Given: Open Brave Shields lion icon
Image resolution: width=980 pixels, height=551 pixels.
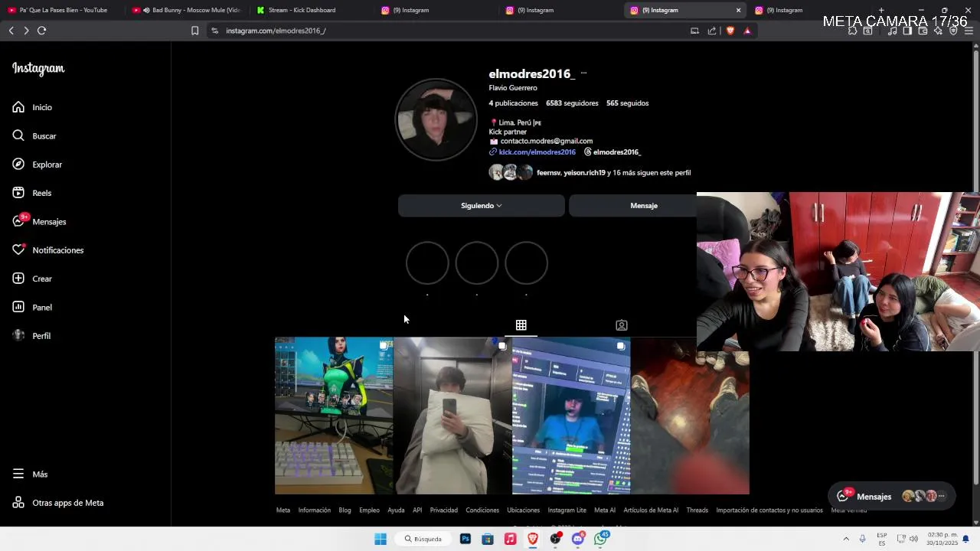Looking at the screenshot, I should point(730,31).
